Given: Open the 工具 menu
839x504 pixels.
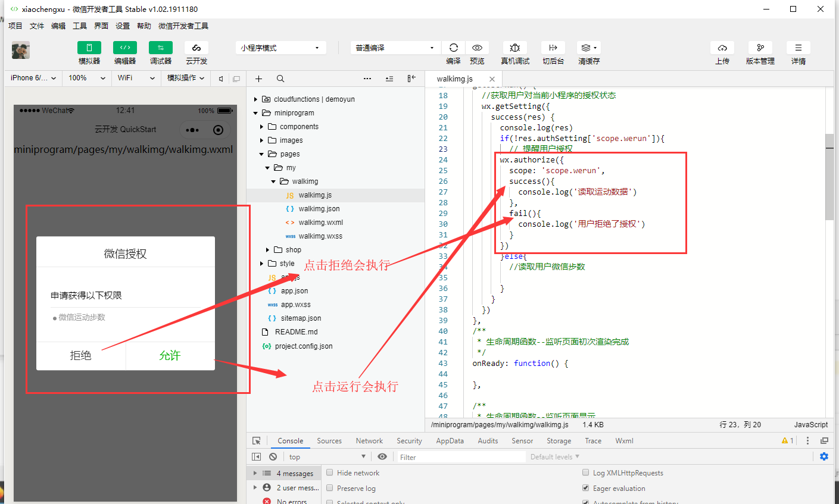Looking at the screenshot, I should tap(80, 26).
